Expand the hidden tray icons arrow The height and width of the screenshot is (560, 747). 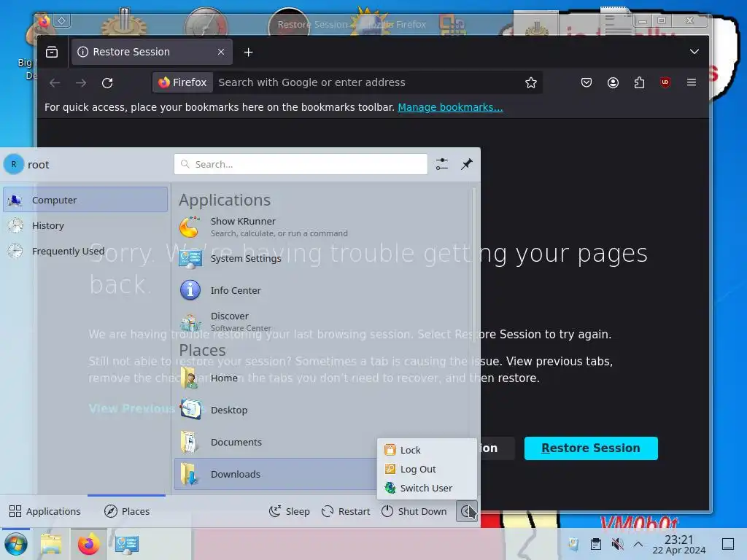tap(638, 544)
